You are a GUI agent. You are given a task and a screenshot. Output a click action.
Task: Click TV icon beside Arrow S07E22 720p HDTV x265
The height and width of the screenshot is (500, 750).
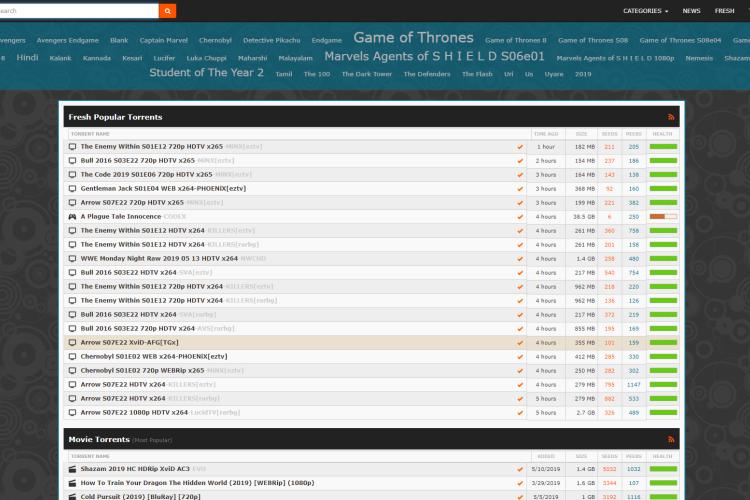click(72, 203)
